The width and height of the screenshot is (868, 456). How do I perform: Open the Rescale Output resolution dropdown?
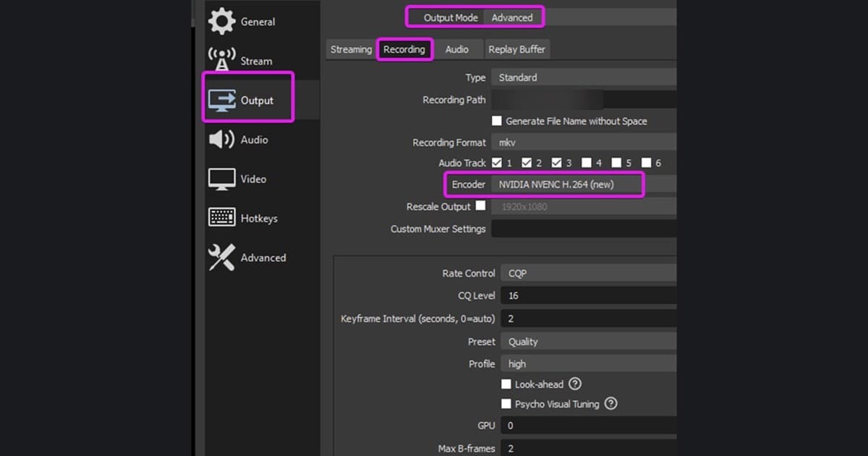click(584, 207)
